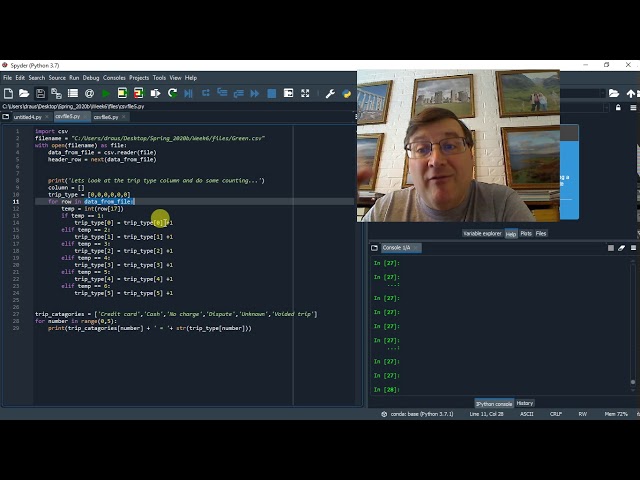Viewport: 640px width, 480px height.
Task: Open symbol finder (@ icon)
Action: (x=89, y=93)
